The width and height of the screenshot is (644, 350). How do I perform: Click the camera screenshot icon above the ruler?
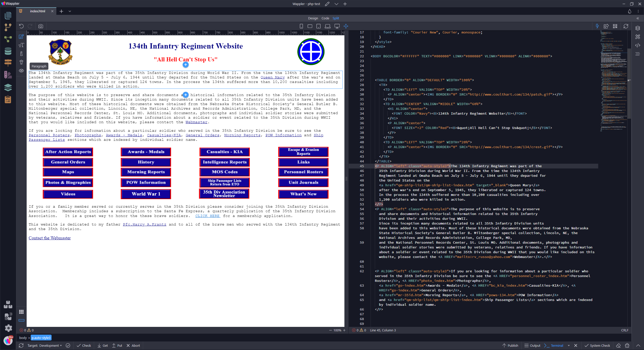click(x=41, y=26)
